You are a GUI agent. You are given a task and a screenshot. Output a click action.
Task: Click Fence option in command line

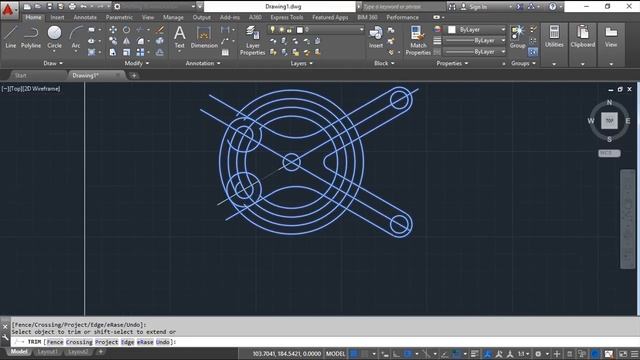pos(55,342)
